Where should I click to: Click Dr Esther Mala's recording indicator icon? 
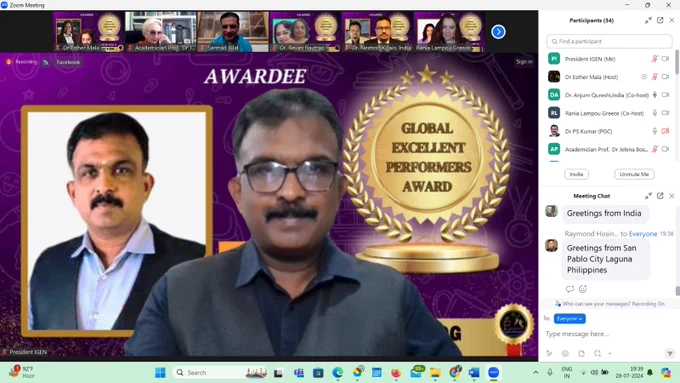pyautogui.click(x=644, y=77)
